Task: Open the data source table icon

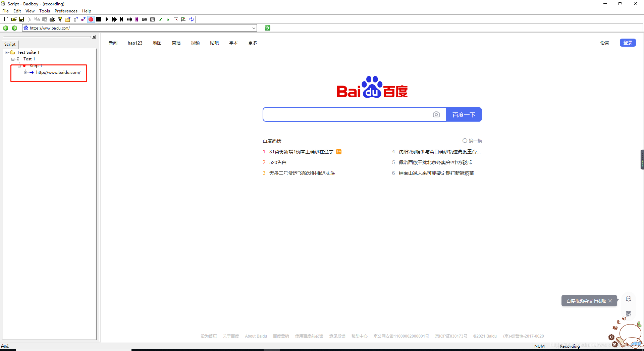Action: pyautogui.click(x=176, y=19)
